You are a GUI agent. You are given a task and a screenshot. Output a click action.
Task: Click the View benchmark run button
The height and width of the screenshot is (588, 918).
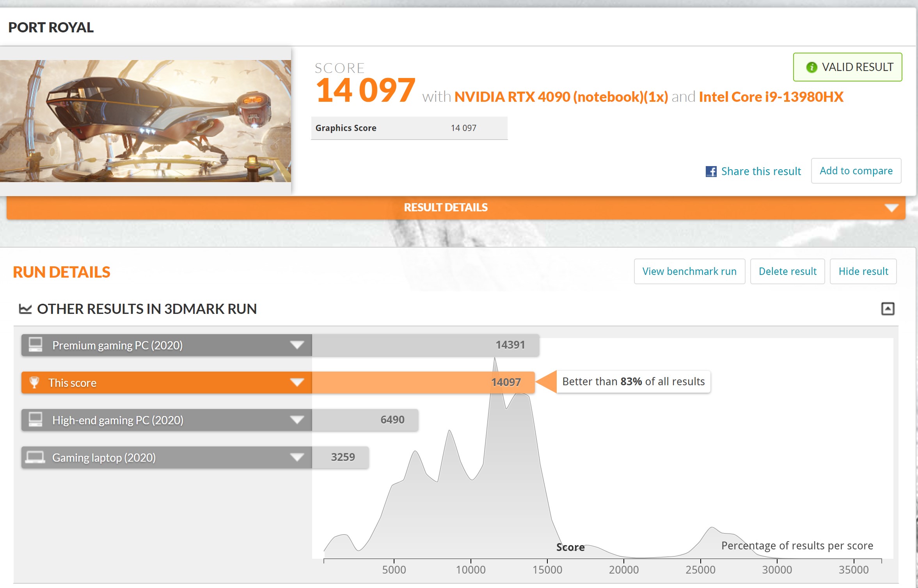[689, 271]
